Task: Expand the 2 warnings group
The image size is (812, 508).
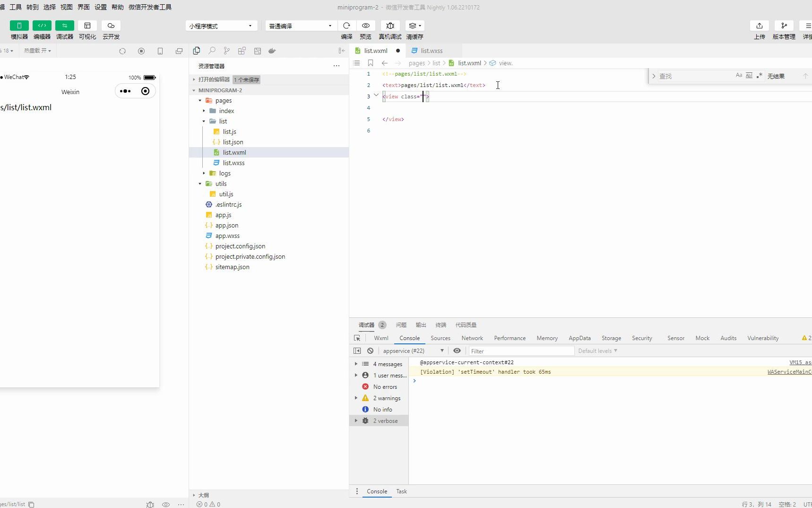Action: pos(356,398)
